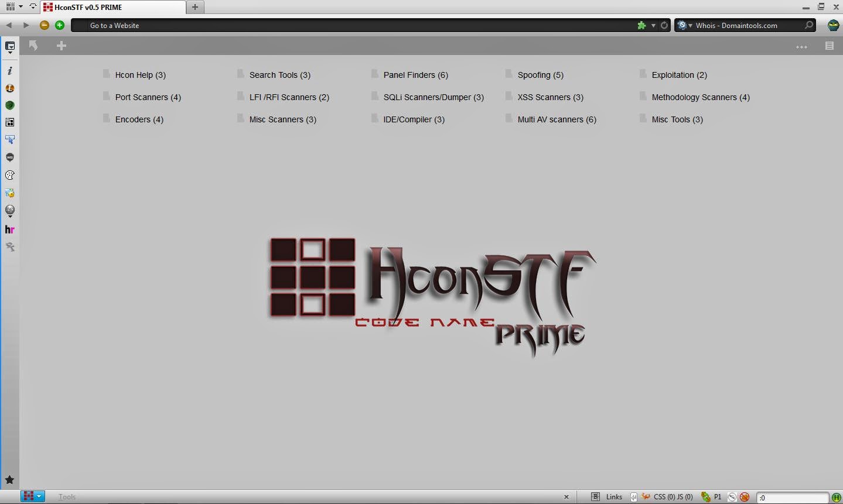Open the dark 'WS' shield sidebar icon

10,157
